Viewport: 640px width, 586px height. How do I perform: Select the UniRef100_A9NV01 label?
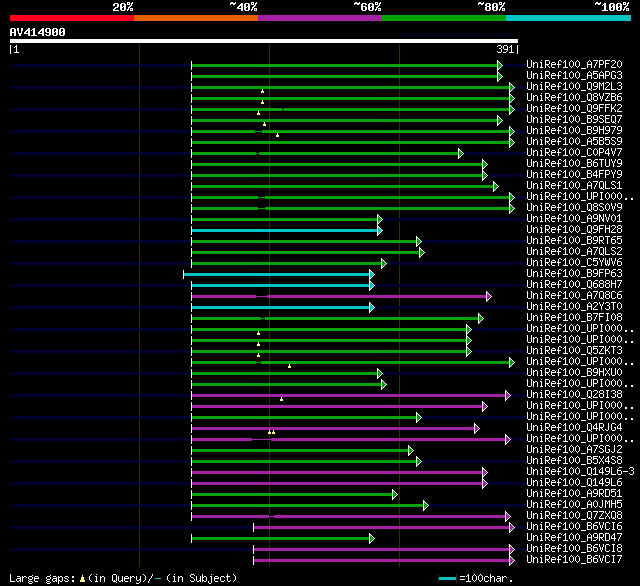point(574,219)
